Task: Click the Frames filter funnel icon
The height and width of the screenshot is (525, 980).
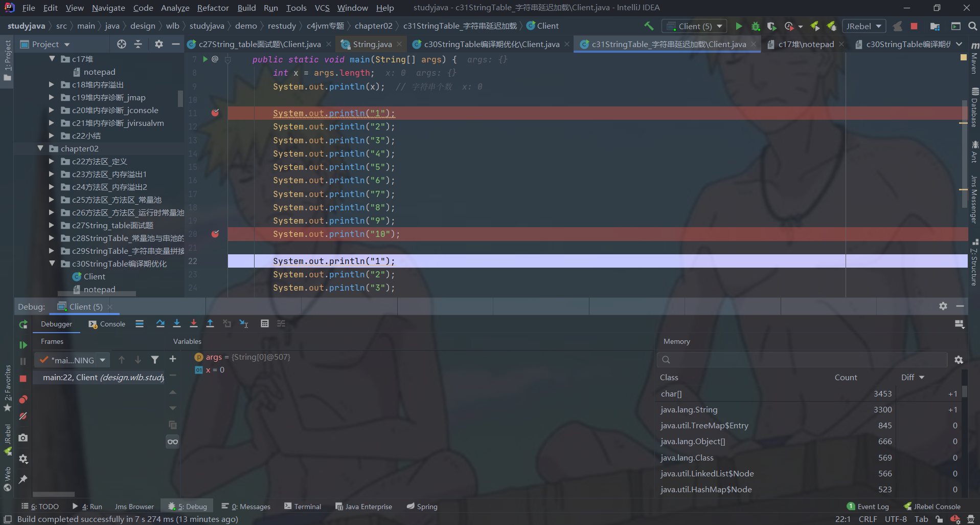Action: click(155, 360)
